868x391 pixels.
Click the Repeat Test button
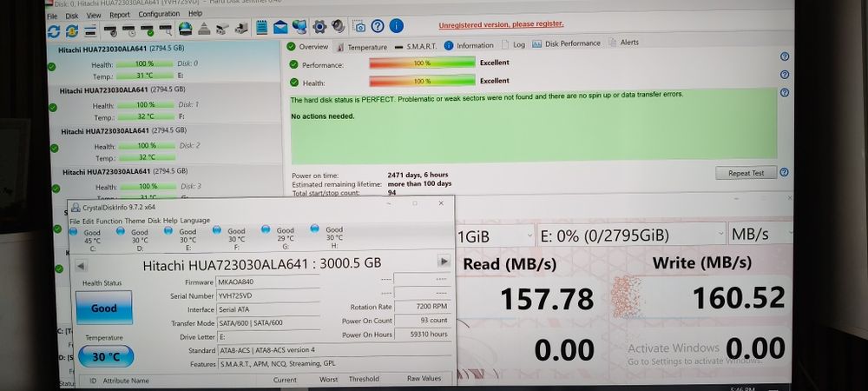click(x=746, y=173)
